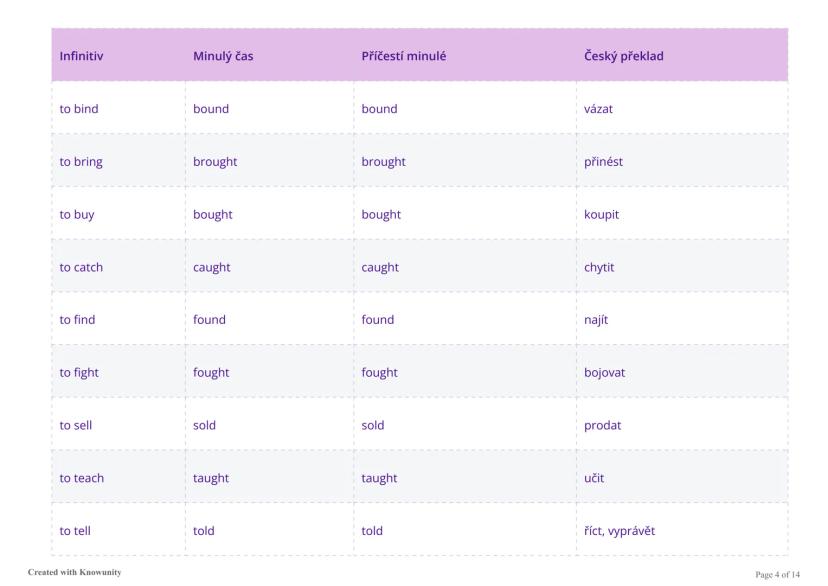This screenshot has height=586, width=828.
Task: Click the "to bind" infinitive cell
Action: (79, 109)
